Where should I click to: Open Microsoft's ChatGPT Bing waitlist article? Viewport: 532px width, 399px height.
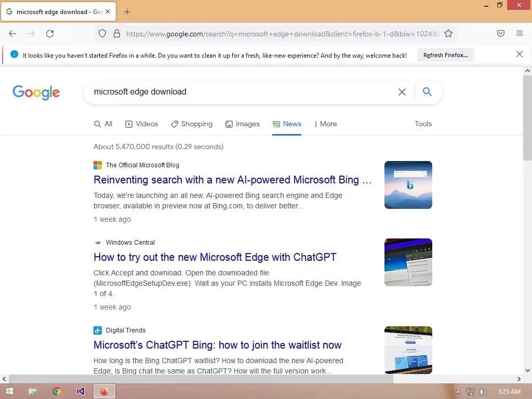[x=218, y=345]
